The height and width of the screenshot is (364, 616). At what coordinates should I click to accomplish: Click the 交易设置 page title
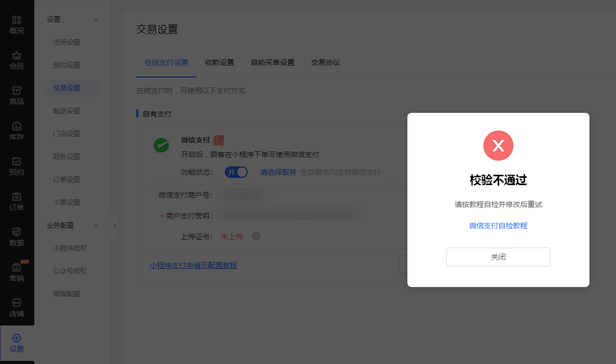pos(157,30)
